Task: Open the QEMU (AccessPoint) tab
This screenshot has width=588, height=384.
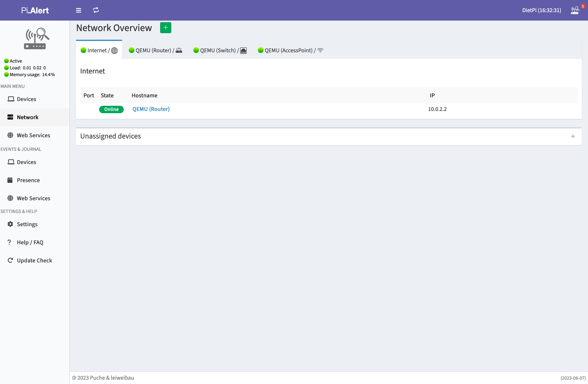Action: 290,50
